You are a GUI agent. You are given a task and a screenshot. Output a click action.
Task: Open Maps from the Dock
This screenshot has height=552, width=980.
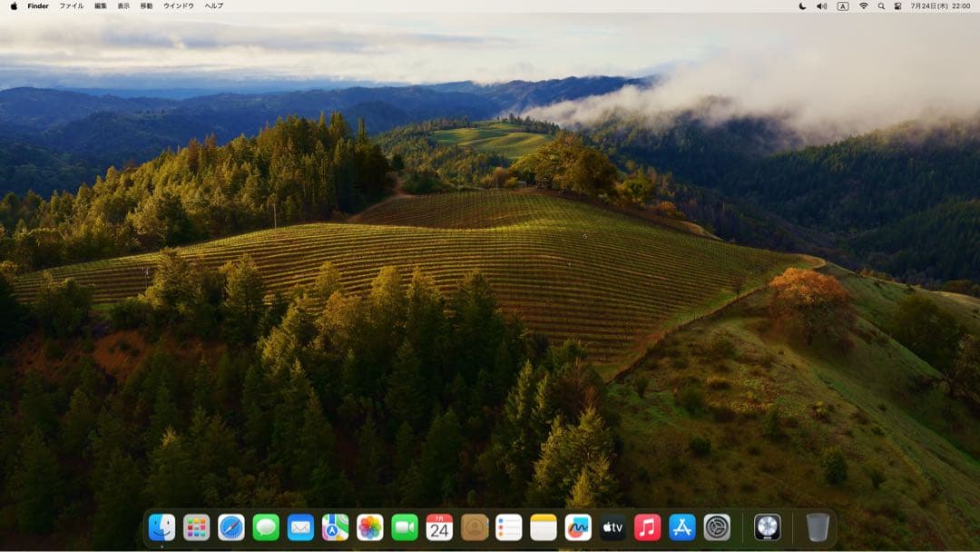point(335,527)
